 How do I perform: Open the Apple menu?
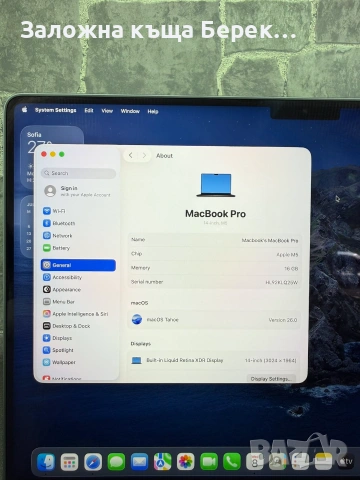24,109
